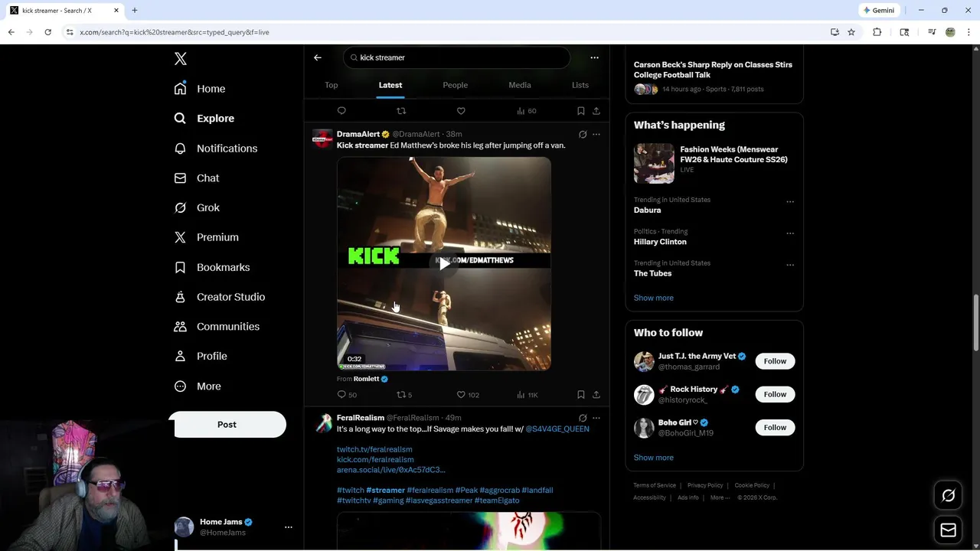Open floating Grok button
The width and height of the screenshot is (980, 551).
pos(949,496)
